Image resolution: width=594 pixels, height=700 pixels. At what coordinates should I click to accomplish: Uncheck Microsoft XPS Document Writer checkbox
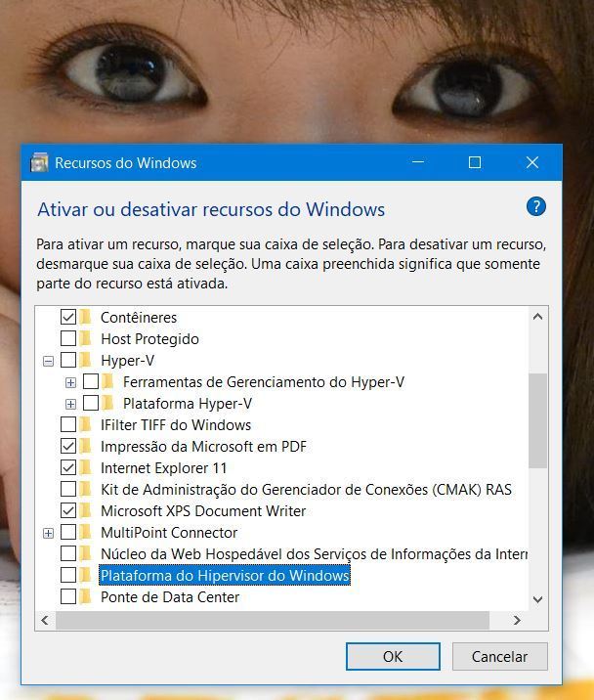68,510
